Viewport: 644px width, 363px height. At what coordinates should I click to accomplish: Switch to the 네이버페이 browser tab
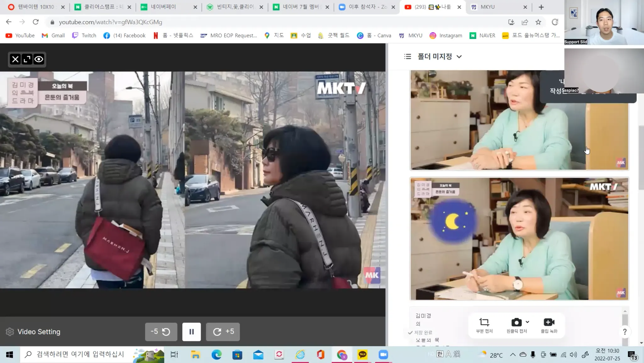tap(163, 7)
